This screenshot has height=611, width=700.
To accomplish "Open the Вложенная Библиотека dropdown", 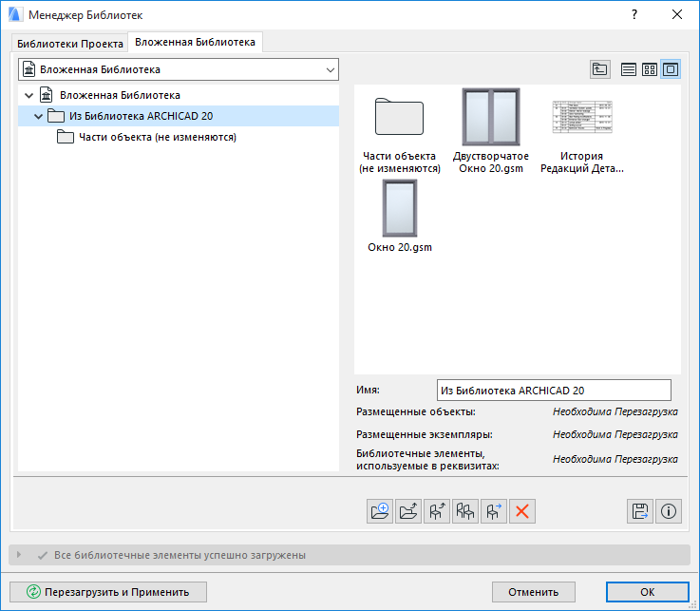I will (179, 69).
